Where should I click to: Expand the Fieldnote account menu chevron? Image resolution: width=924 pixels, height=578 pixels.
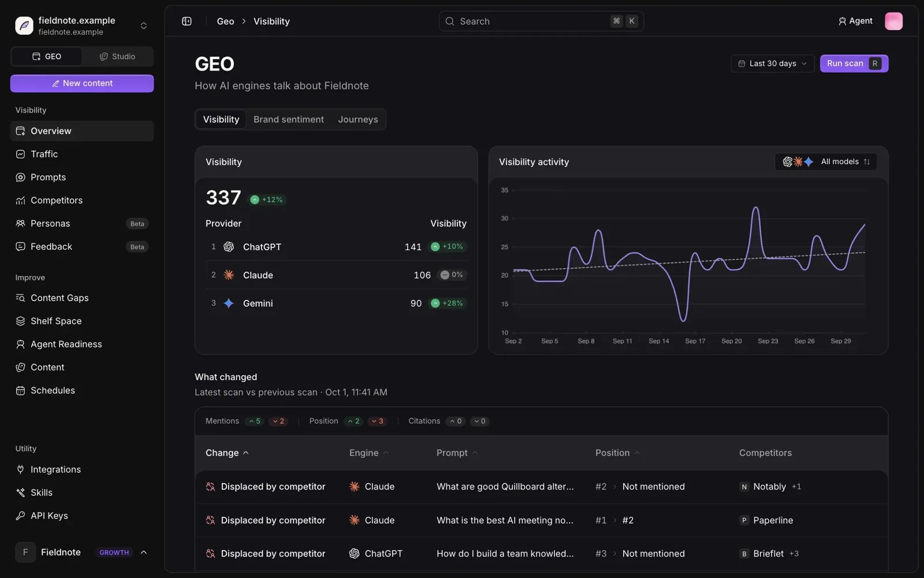coord(144,553)
